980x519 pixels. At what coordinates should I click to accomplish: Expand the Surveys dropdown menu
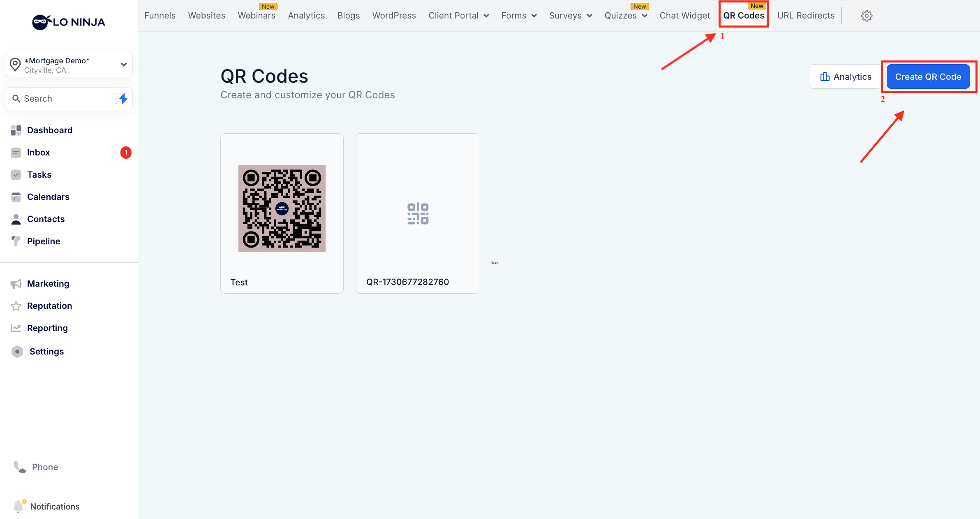tap(570, 16)
